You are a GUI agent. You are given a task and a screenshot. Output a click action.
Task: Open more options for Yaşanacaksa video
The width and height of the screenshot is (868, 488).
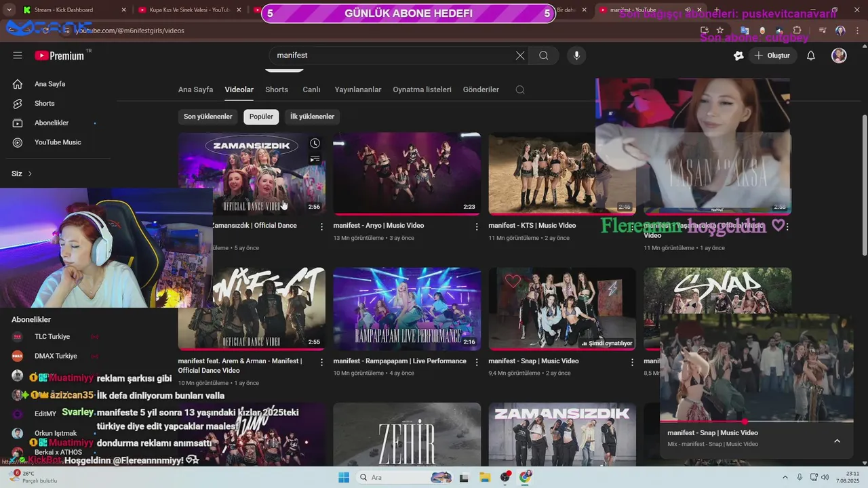click(x=787, y=226)
